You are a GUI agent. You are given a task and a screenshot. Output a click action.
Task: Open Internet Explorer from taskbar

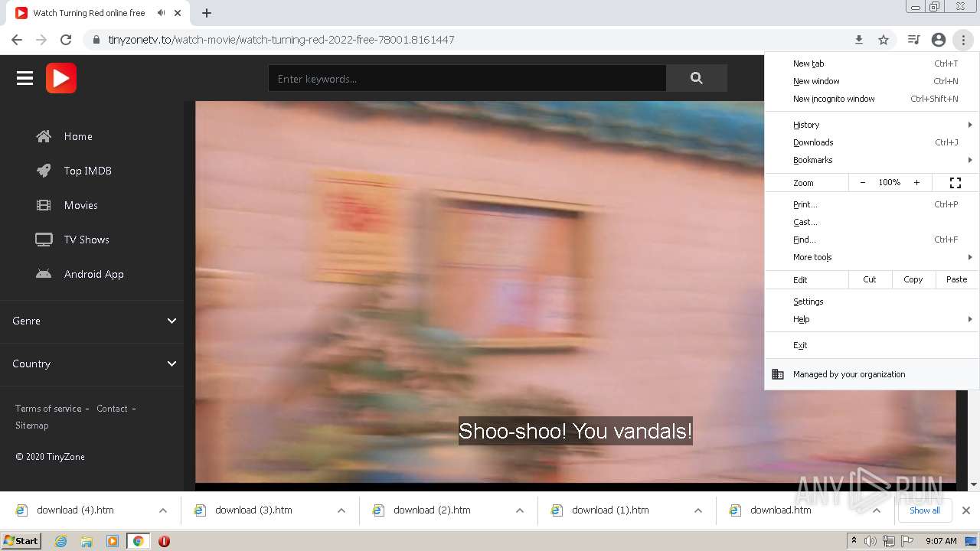[x=61, y=541]
